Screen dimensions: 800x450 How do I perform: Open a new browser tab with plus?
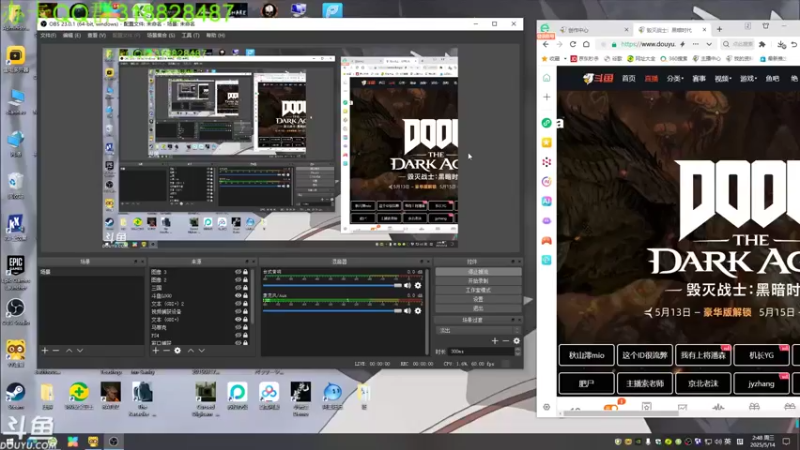(x=719, y=30)
